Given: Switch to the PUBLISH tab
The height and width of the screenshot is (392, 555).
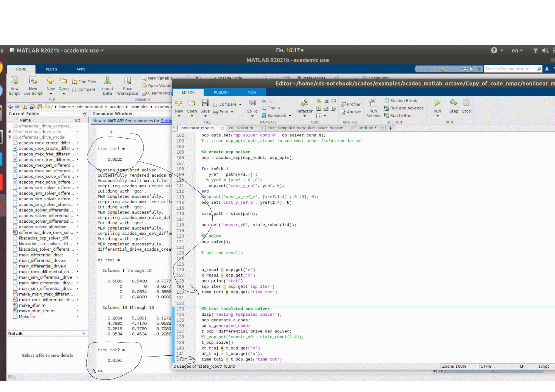Looking at the screenshot, I should (221, 92).
